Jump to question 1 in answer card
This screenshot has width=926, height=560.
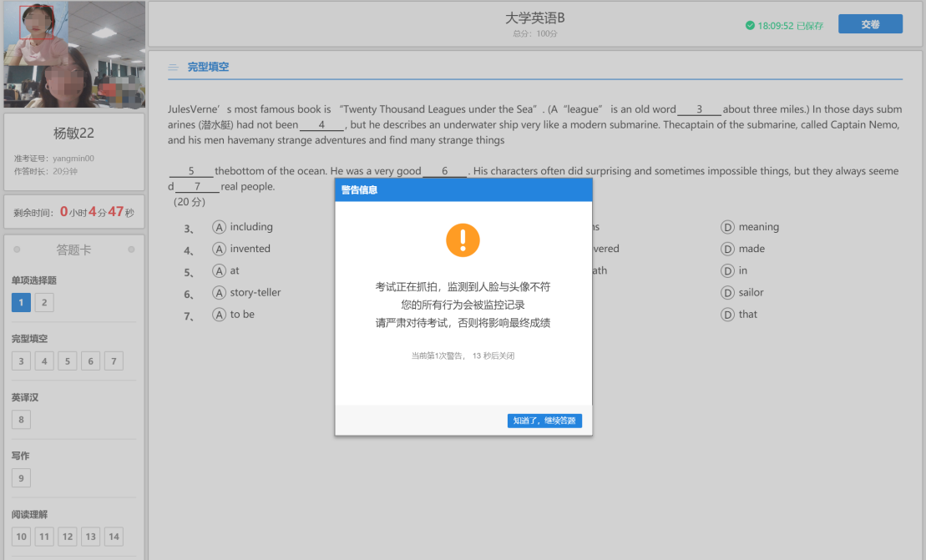pos(21,302)
